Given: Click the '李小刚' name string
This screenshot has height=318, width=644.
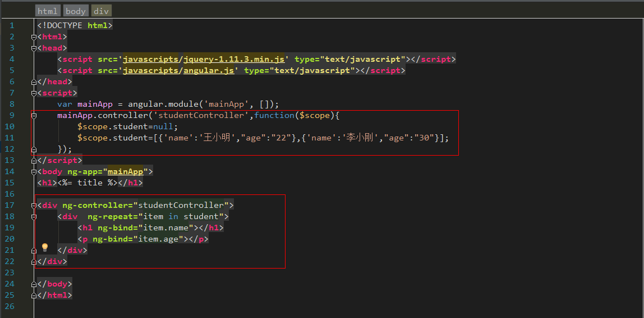Looking at the screenshot, I should [x=360, y=138].
